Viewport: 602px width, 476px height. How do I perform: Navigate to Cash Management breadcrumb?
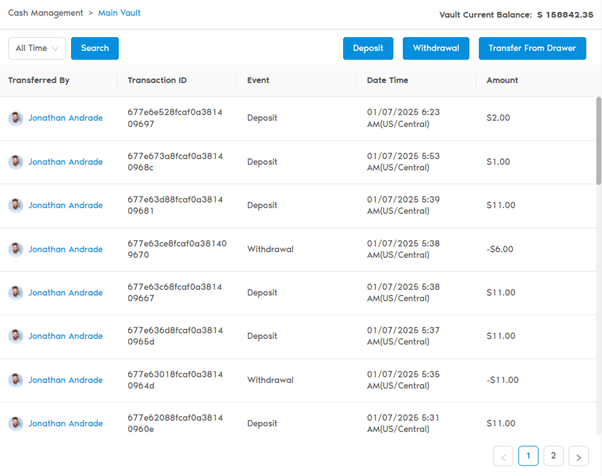pyautogui.click(x=45, y=13)
